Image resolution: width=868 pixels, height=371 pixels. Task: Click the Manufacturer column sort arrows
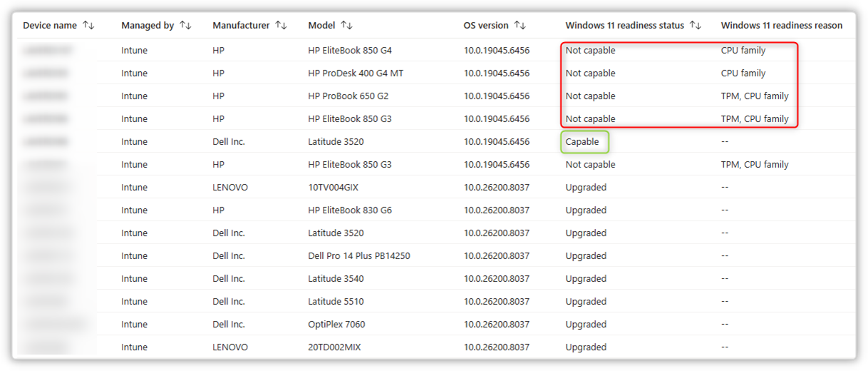[281, 26]
